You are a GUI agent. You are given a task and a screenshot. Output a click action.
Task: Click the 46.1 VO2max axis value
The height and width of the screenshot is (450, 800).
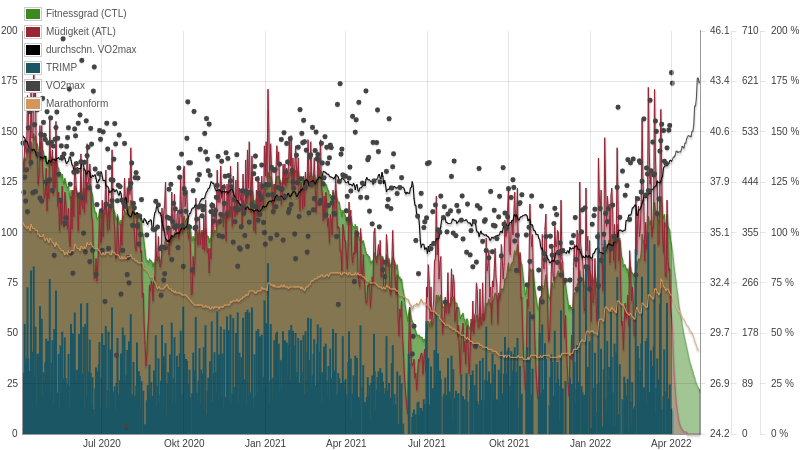tap(719, 30)
